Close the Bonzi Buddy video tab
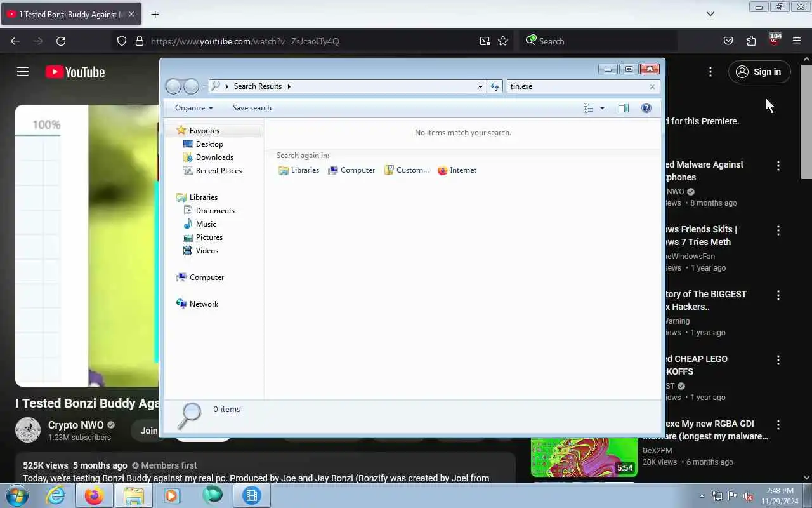 pyautogui.click(x=131, y=14)
